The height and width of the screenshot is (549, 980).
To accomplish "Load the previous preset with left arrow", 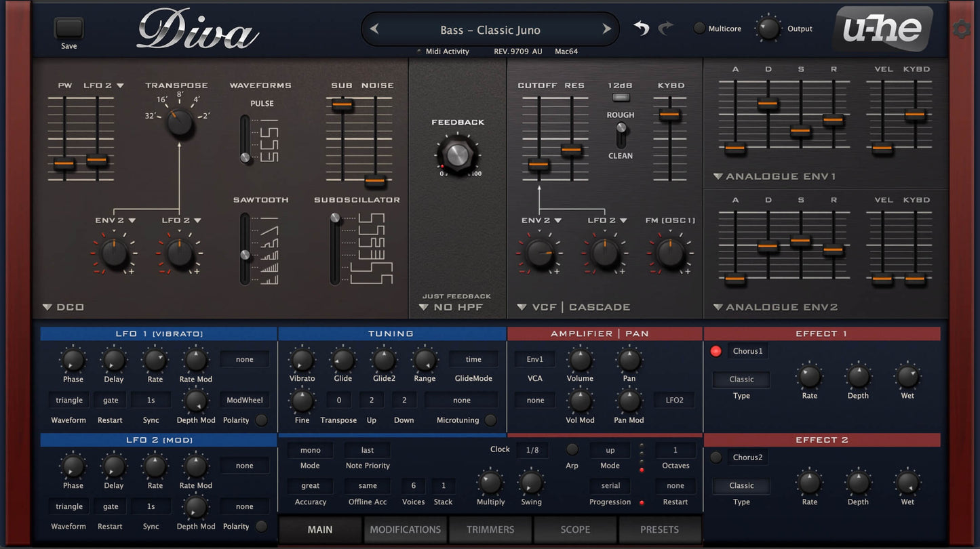I will (x=374, y=29).
